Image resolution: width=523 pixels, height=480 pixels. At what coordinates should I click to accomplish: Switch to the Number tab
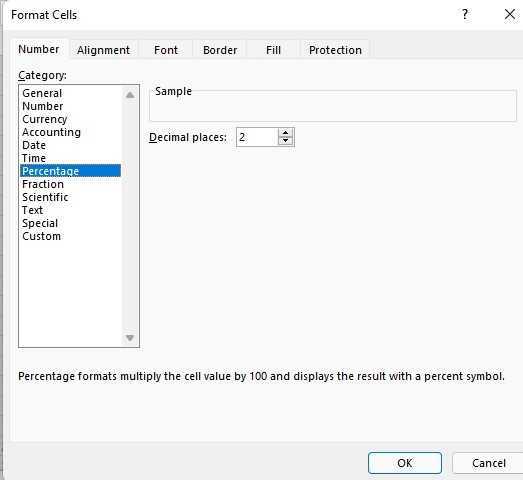click(x=39, y=49)
